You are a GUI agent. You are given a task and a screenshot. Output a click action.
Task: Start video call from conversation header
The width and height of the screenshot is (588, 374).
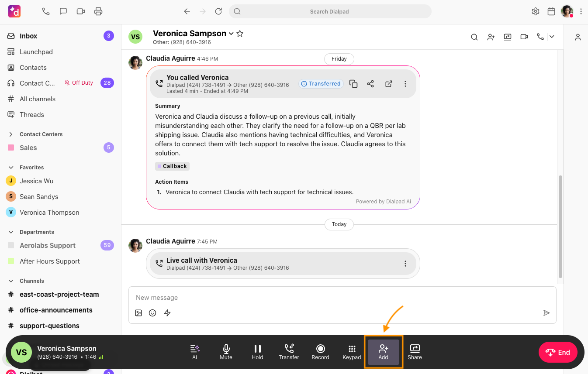point(524,37)
